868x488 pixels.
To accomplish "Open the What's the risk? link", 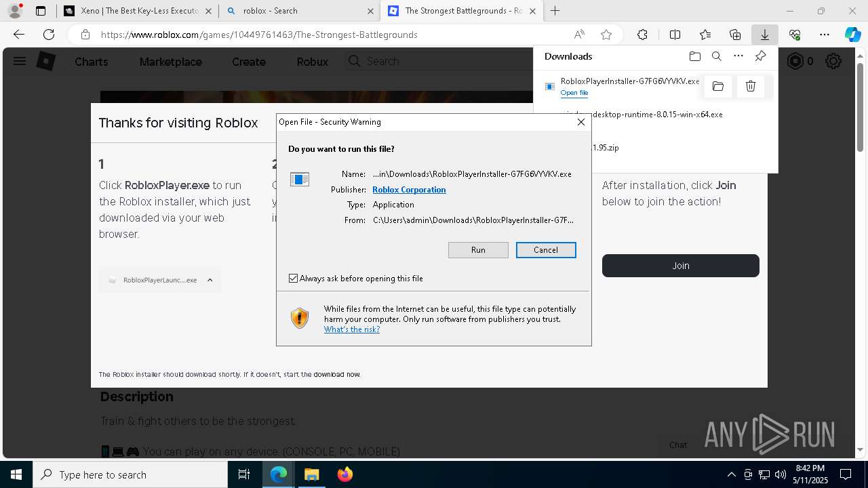I will click(x=351, y=329).
